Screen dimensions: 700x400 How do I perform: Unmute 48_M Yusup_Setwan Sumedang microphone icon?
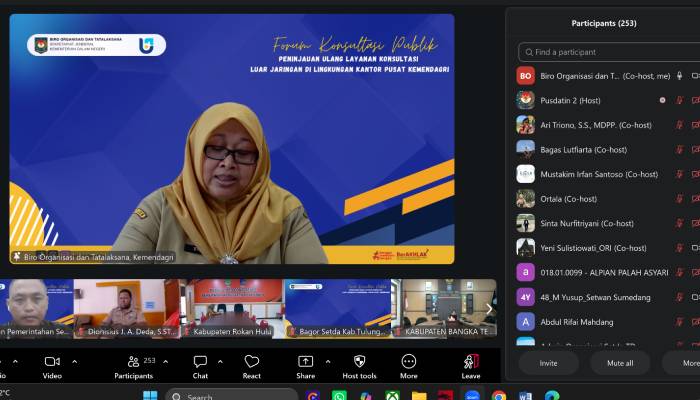[679, 297]
